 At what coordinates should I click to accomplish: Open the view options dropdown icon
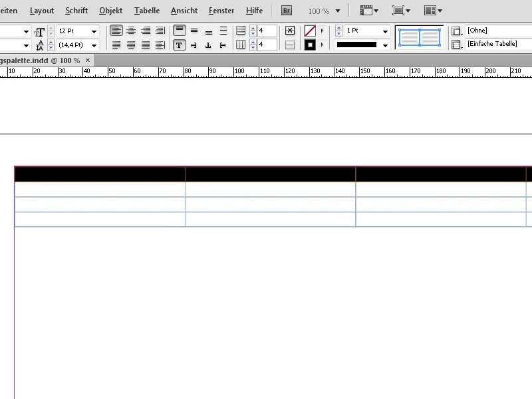coord(369,11)
